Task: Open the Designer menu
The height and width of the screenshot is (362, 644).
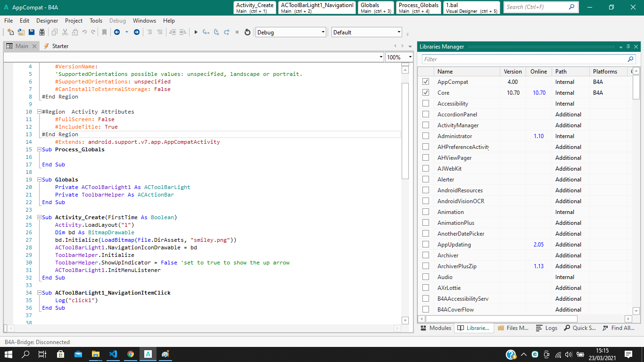Action: [47, 21]
